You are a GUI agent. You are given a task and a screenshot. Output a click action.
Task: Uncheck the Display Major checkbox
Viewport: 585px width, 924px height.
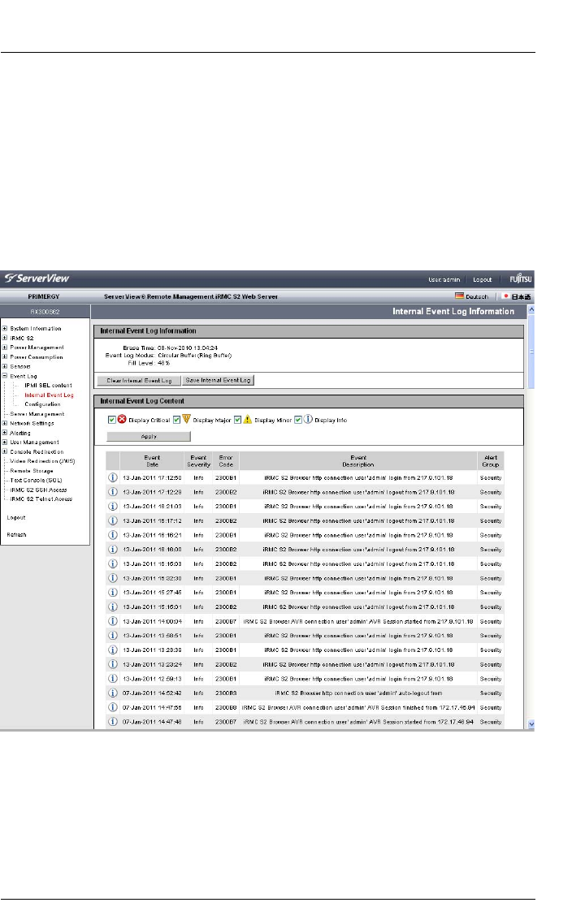click(x=176, y=420)
